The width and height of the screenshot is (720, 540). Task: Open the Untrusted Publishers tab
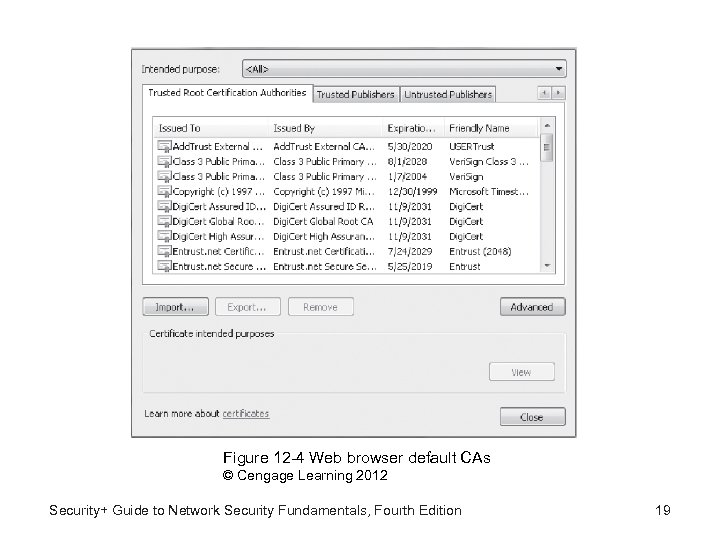(448, 95)
